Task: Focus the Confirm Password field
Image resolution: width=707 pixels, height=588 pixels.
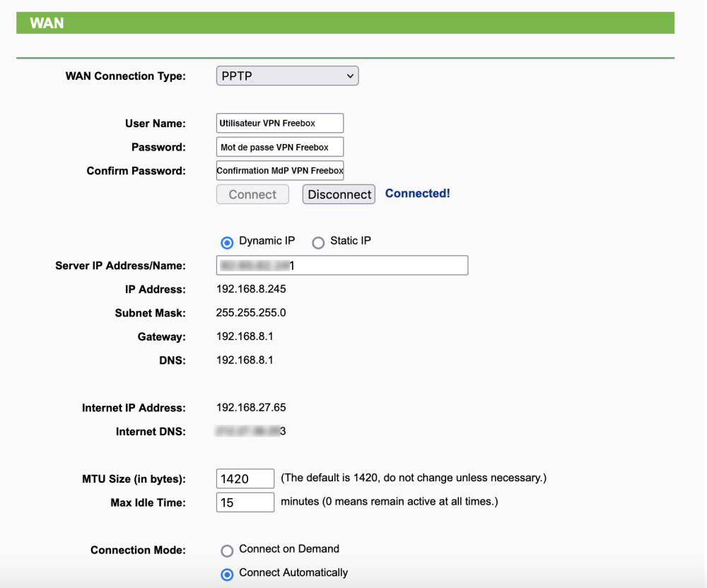Action: [x=280, y=170]
